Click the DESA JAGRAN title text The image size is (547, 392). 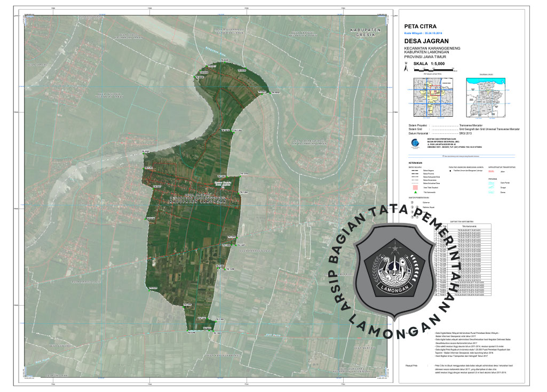[x=426, y=41]
